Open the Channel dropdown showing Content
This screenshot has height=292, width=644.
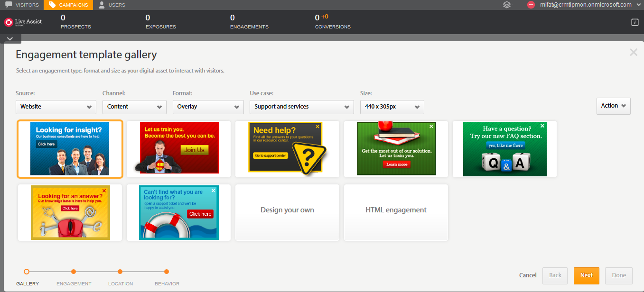coord(134,106)
